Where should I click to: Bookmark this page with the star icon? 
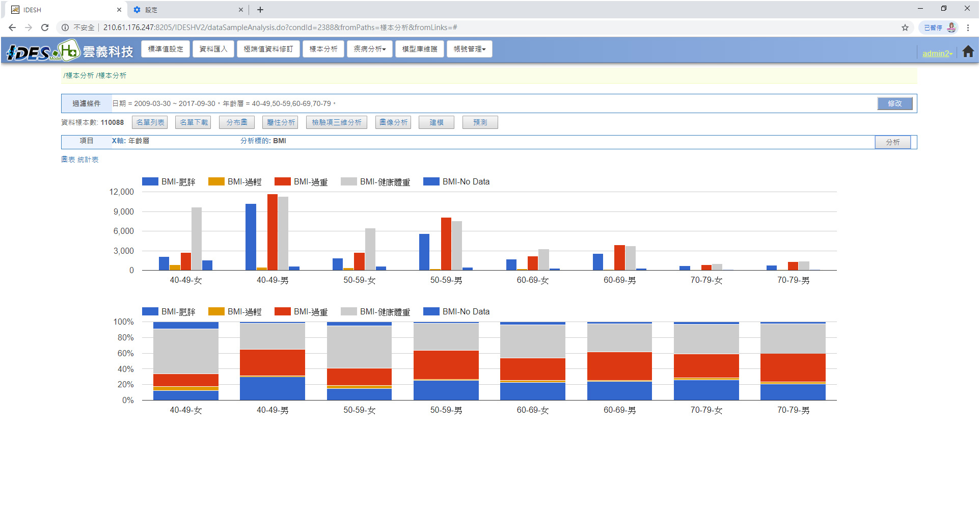pyautogui.click(x=905, y=28)
